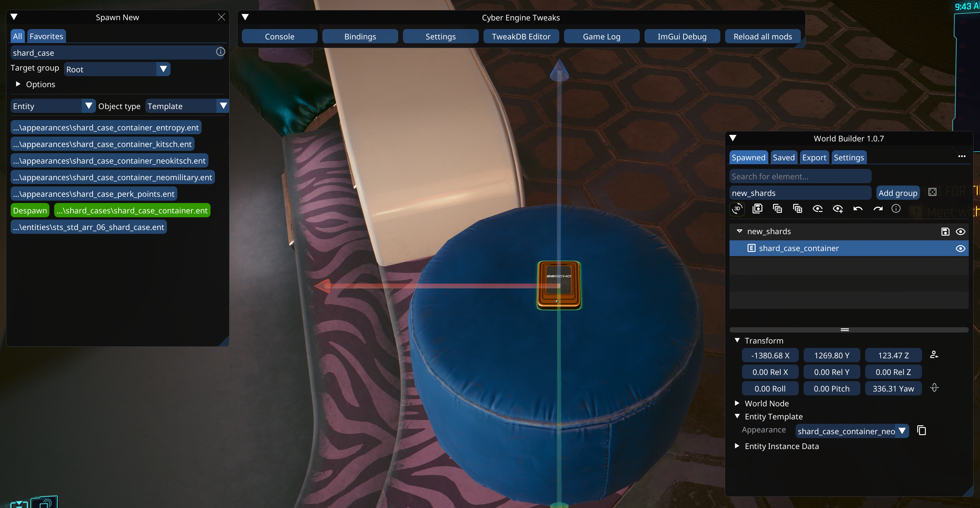Copy appearance name with clipboard icon

921,430
